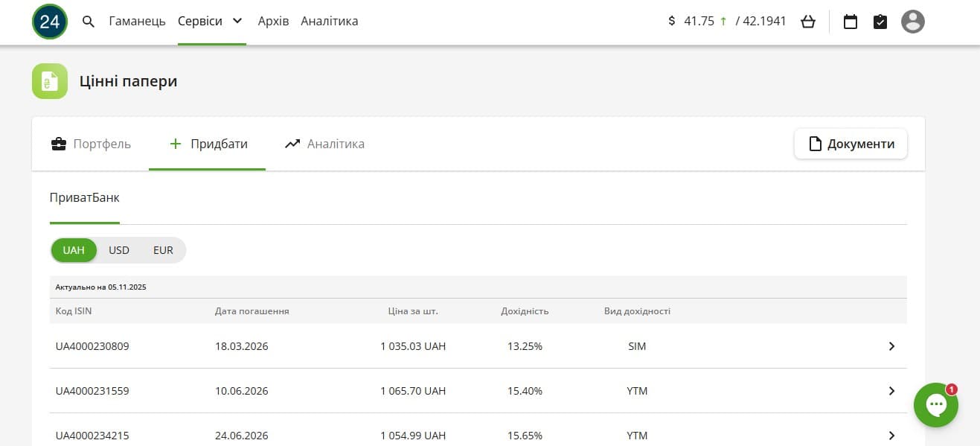Click yield value 13.25%
Viewport: 980px width, 446px height.
(x=525, y=346)
